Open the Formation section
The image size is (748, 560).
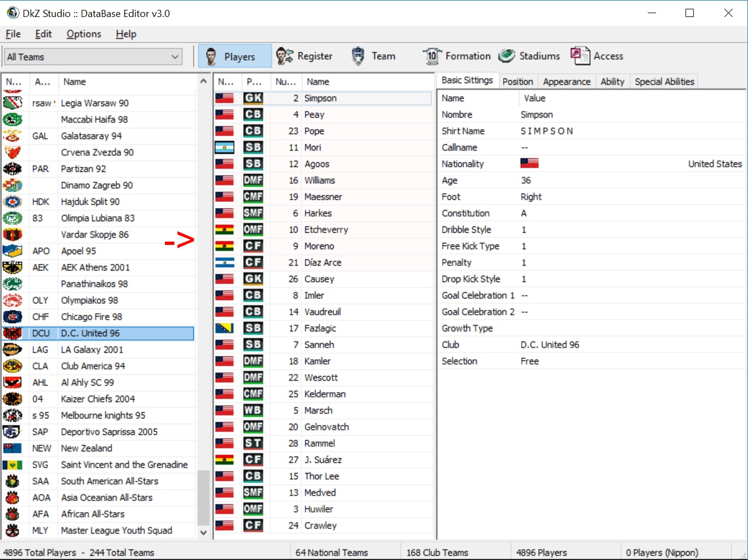coord(456,56)
